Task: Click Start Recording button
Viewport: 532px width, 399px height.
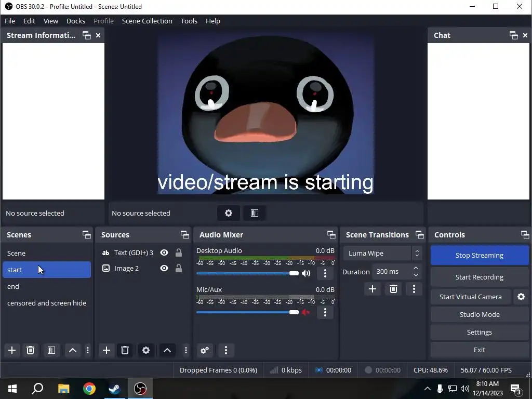Action: 480,277
